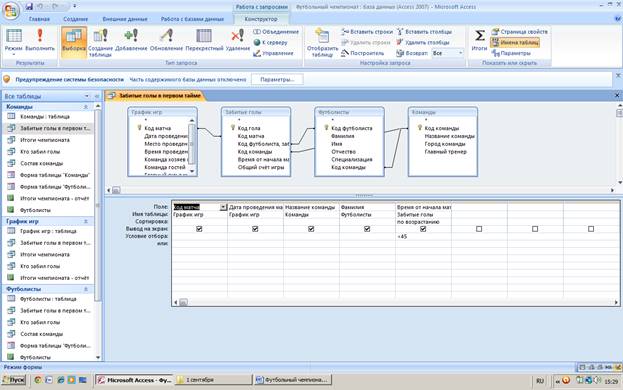
Task: Click Пуск start button
Action: (x=14, y=380)
